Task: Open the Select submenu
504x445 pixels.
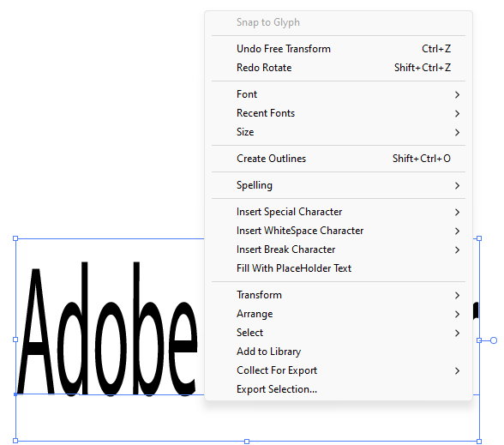Action: tap(339, 333)
